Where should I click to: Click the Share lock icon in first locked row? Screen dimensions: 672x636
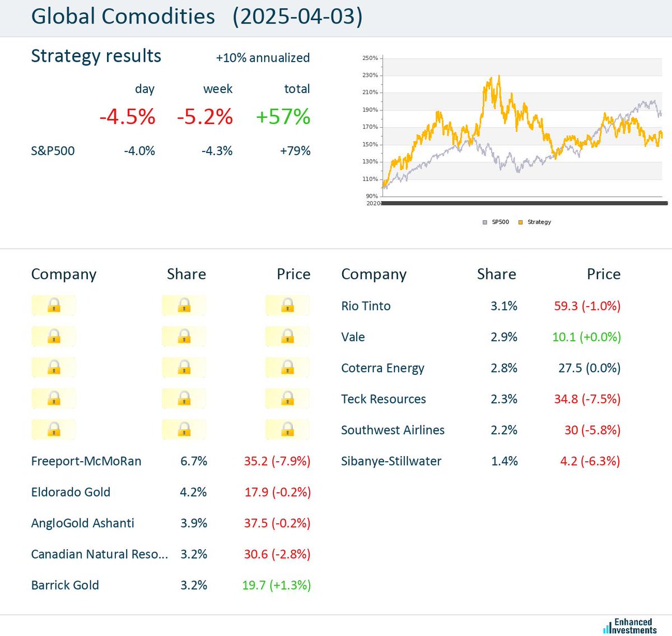tap(184, 305)
